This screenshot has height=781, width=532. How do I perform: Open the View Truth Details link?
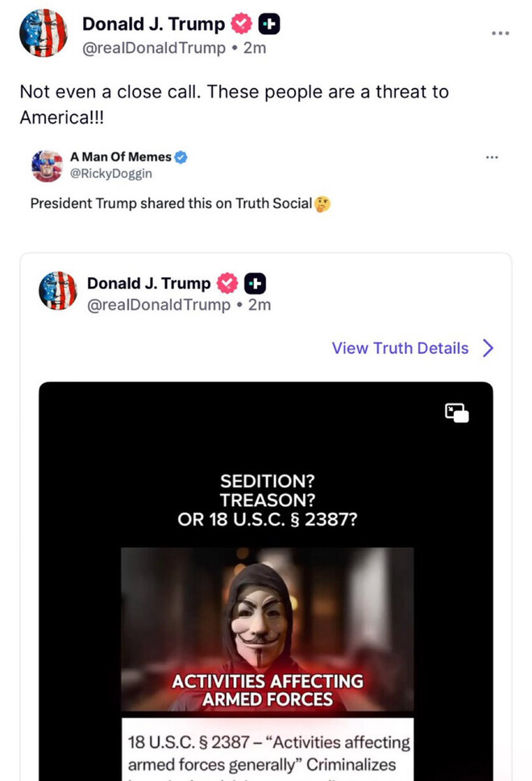pos(400,348)
